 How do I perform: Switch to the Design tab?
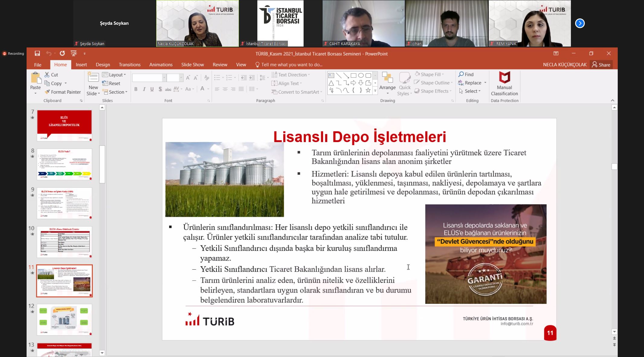103,65
